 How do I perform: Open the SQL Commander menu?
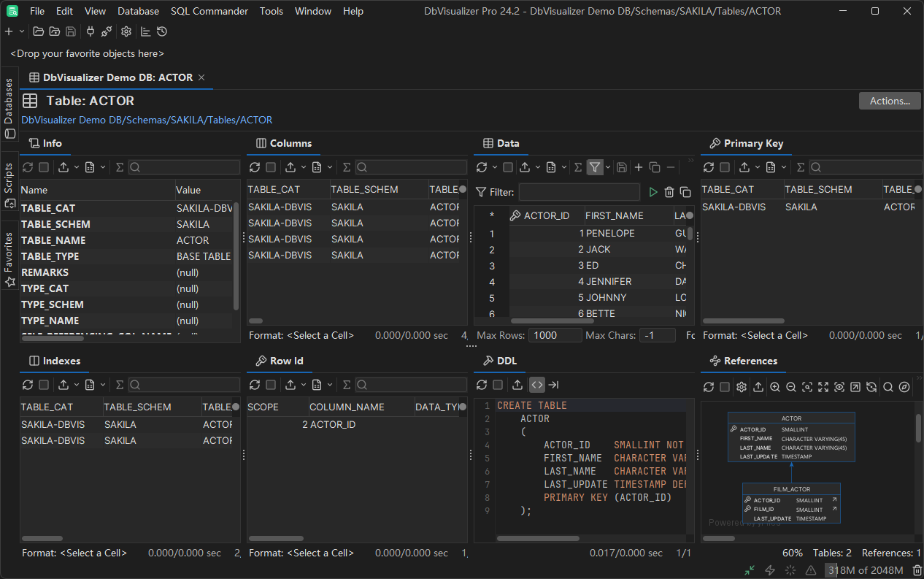[209, 11]
